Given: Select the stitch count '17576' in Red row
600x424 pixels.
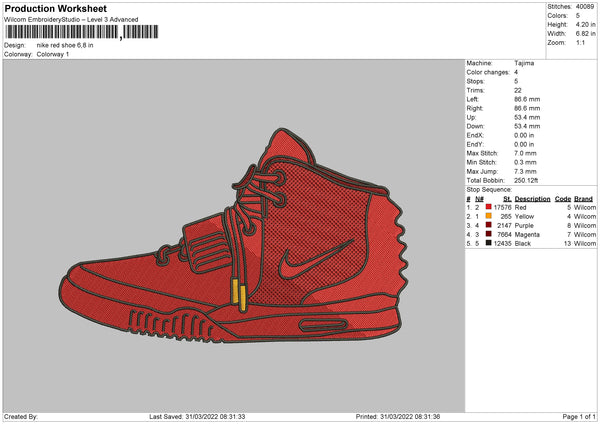Looking at the screenshot, I should (x=502, y=207).
